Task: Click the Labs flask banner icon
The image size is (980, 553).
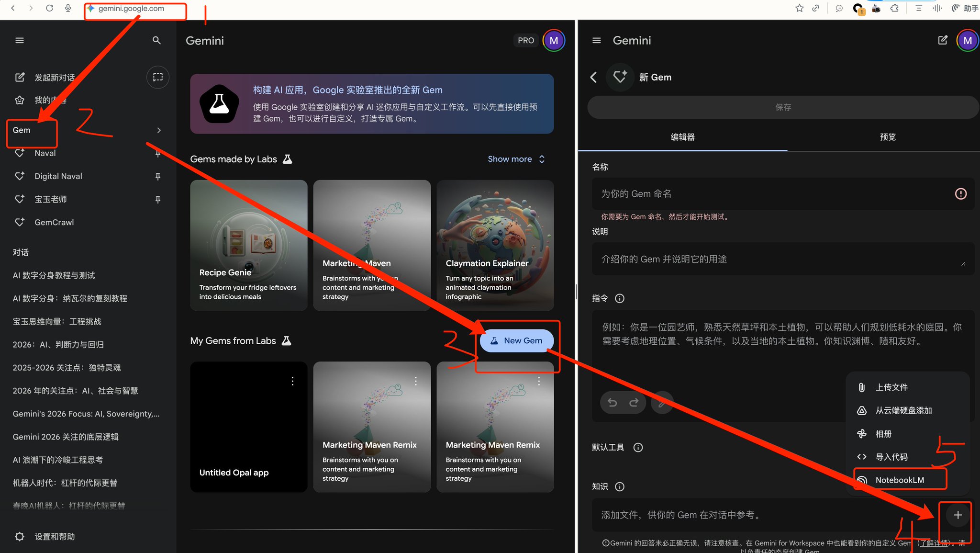Action: (219, 104)
